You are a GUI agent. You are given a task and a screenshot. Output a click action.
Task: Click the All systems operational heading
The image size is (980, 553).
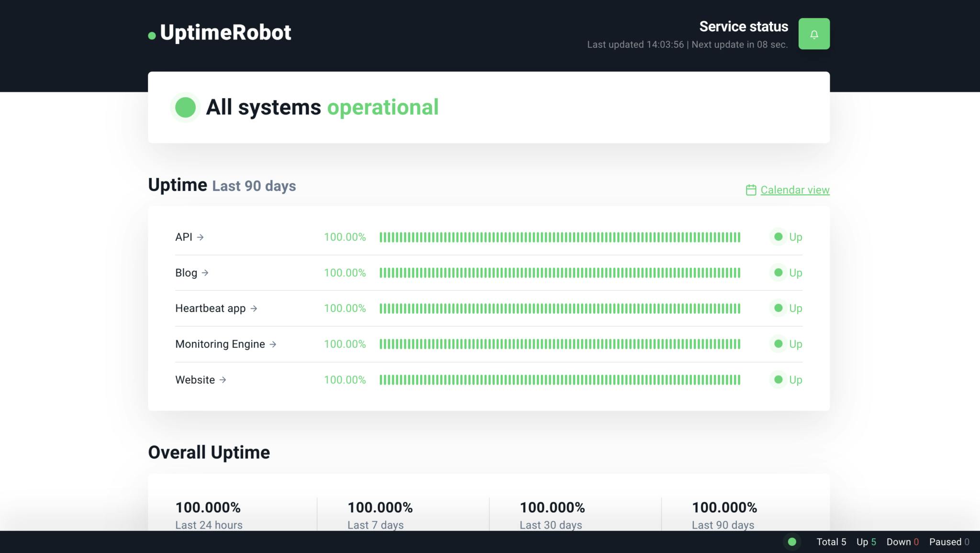(322, 107)
